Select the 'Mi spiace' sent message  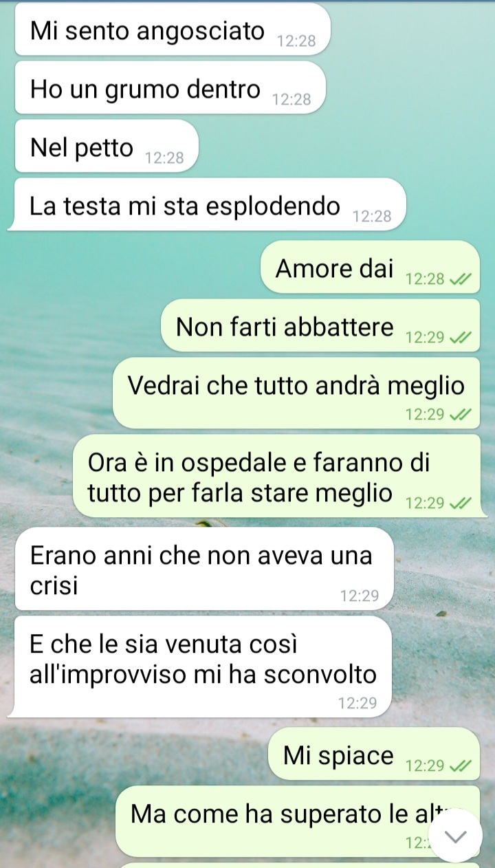coord(373,756)
